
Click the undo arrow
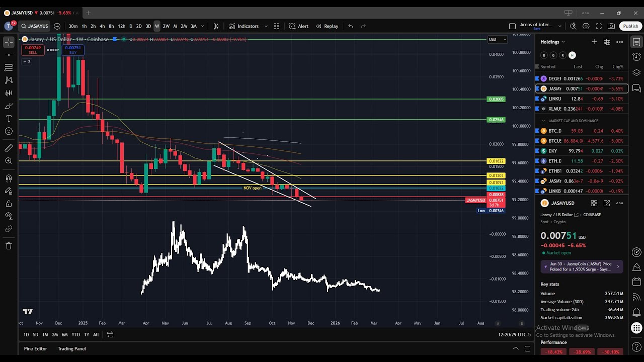tap(351, 26)
